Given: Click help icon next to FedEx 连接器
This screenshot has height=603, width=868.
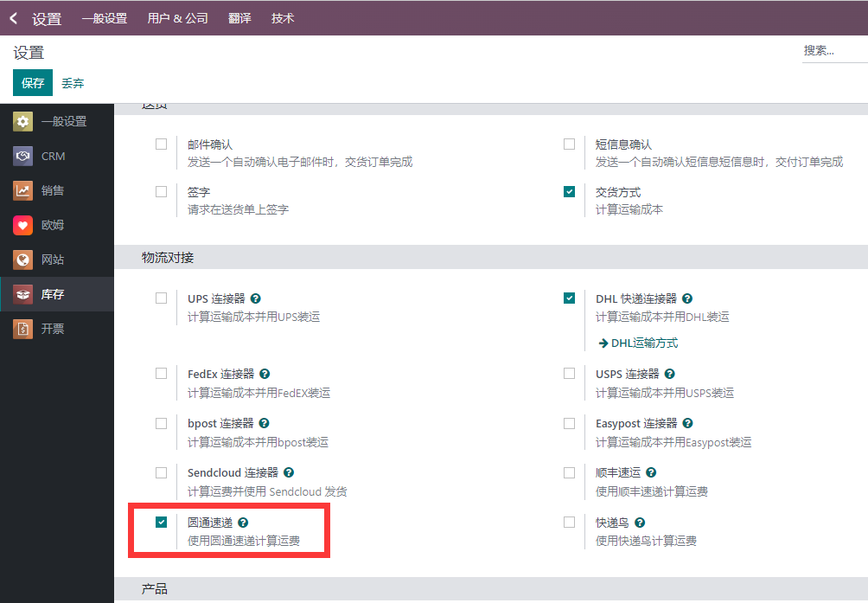Looking at the screenshot, I should pyautogui.click(x=265, y=375).
